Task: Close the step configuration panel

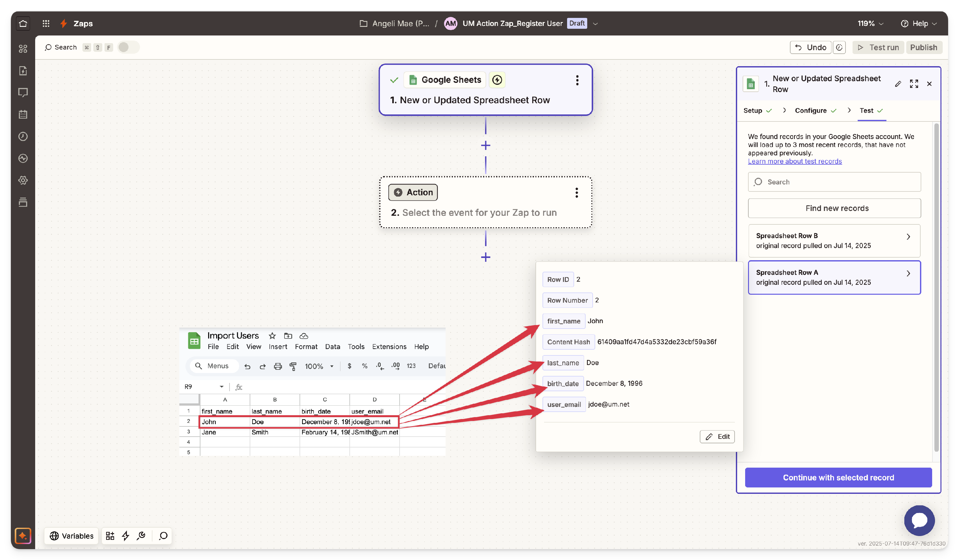Action: coord(929,84)
